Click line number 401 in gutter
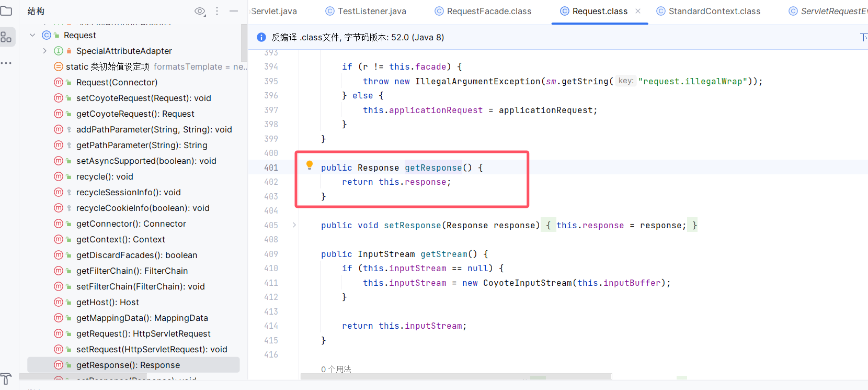The height and width of the screenshot is (390, 868). click(x=271, y=168)
